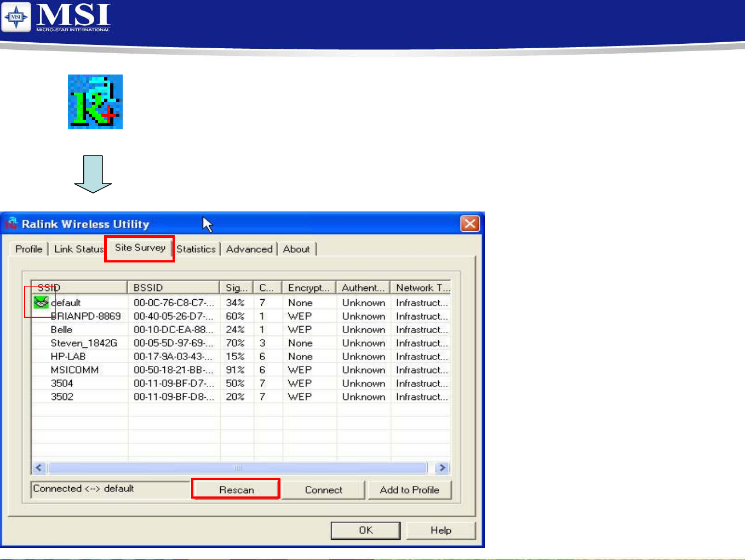Click the Connected <--> default status text
This screenshot has width=745, height=560.
pos(83,488)
